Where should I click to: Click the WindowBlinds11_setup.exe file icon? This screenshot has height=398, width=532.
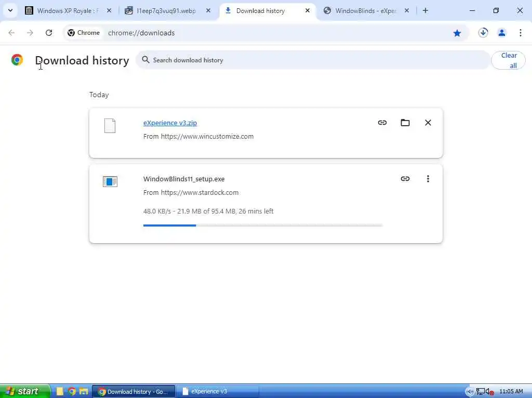tap(110, 181)
